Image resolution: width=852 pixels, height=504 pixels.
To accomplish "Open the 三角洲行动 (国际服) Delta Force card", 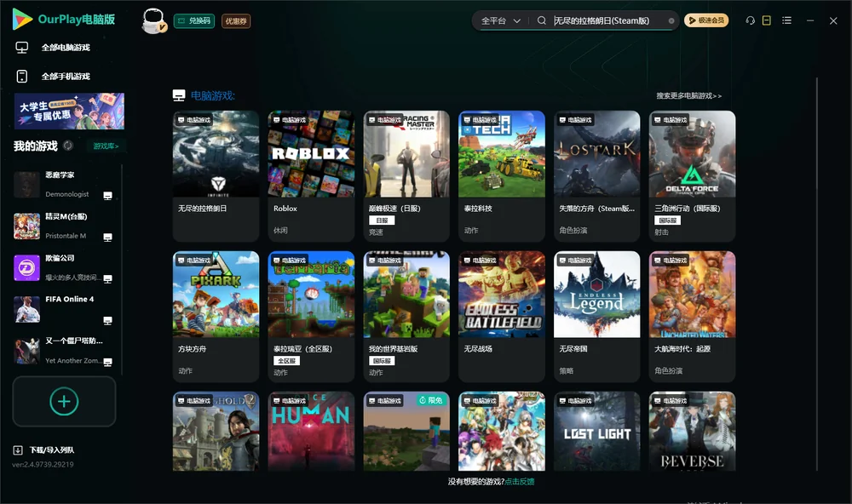I will pos(692,175).
